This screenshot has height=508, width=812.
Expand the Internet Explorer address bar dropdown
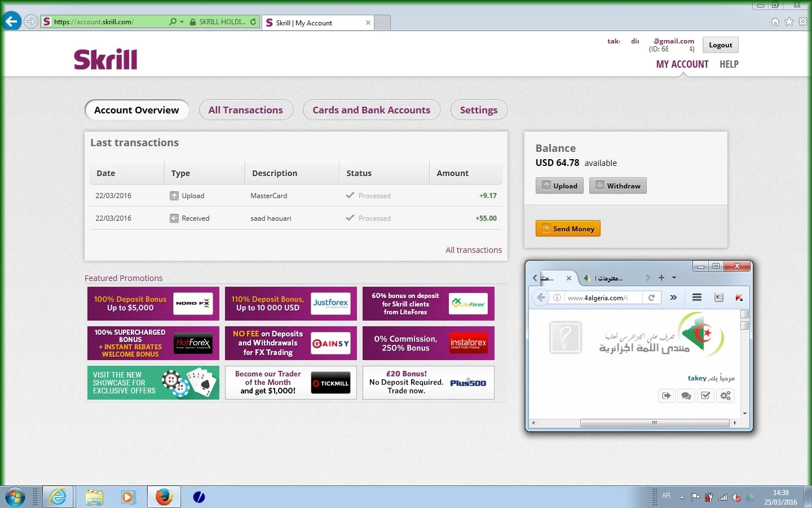(x=182, y=22)
